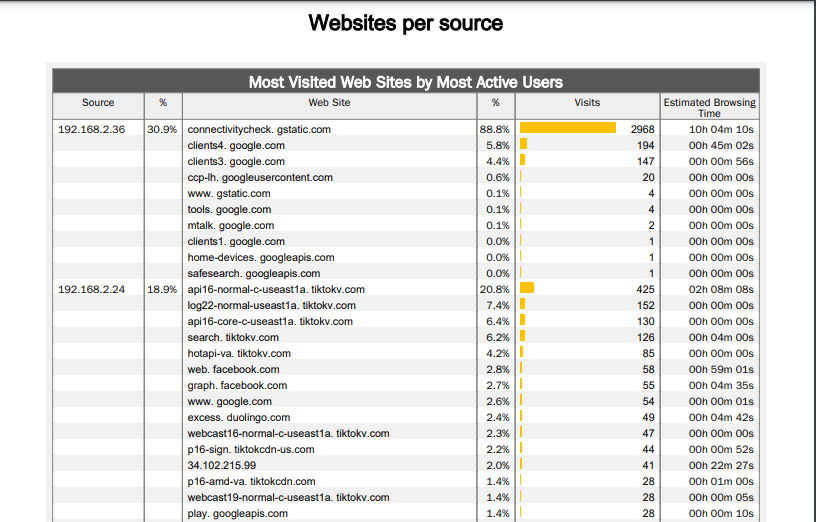Click the 'Websites per source' page title
Screen dimensions: 816x522
405,23
